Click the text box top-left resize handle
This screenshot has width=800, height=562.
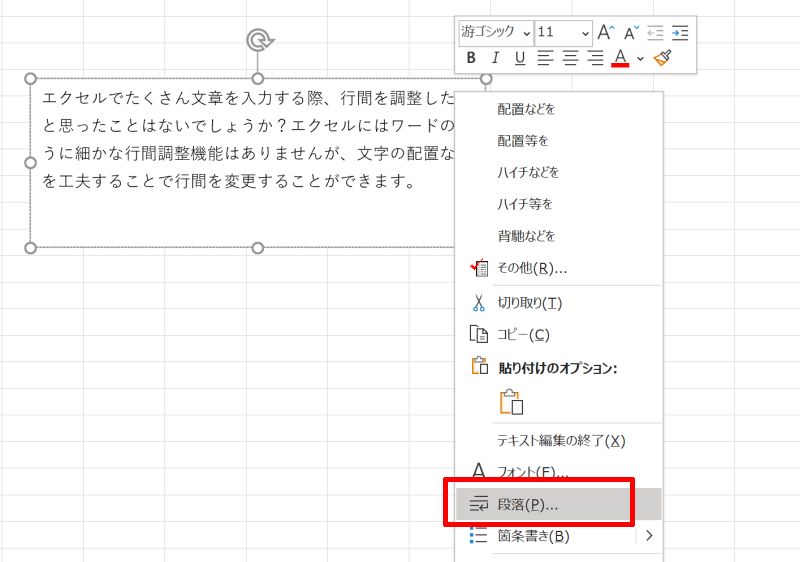[x=30, y=79]
